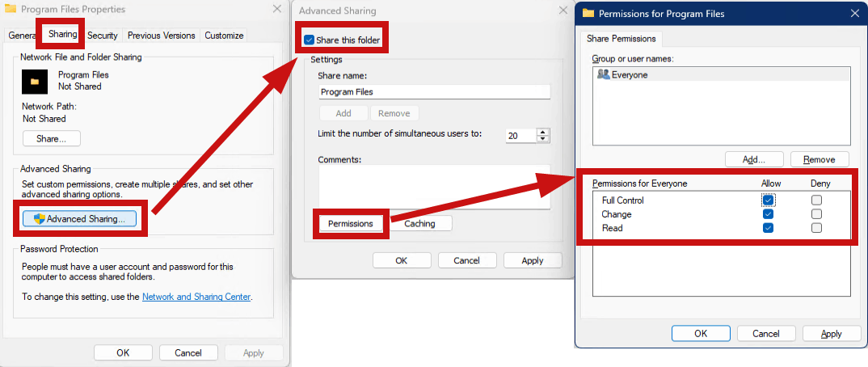Click the disabled Apply button in Properties window

click(254, 352)
